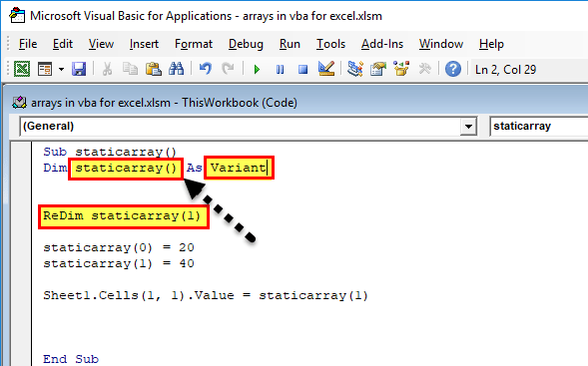The height and width of the screenshot is (366, 588).
Task: Open the Help menu
Action: 491,44
